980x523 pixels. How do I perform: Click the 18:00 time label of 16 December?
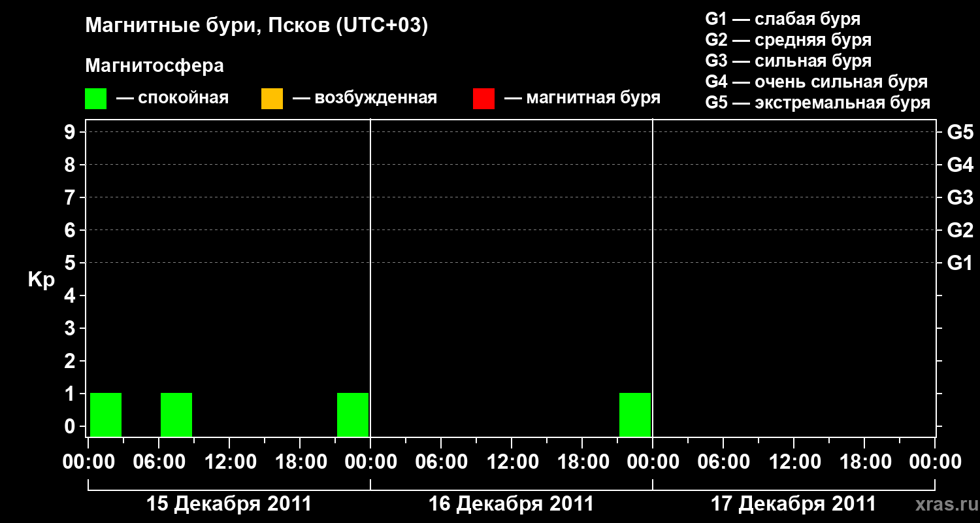coord(582,462)
